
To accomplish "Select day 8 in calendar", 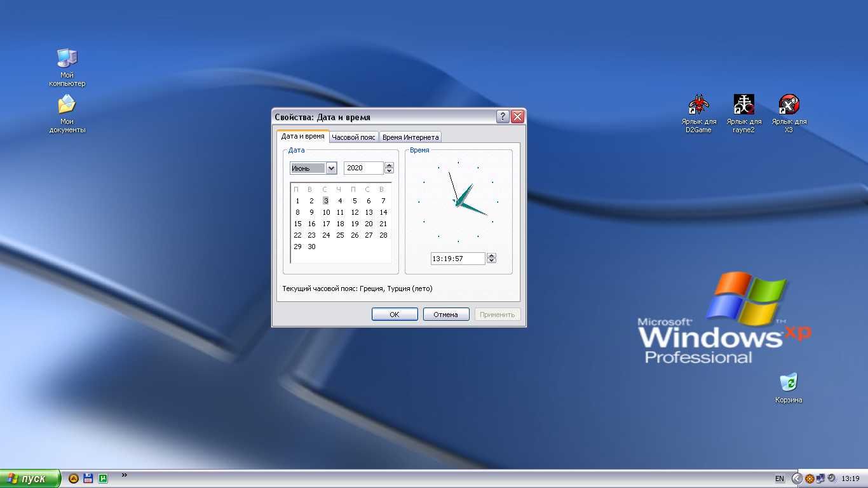I will [x=297, y=212].
